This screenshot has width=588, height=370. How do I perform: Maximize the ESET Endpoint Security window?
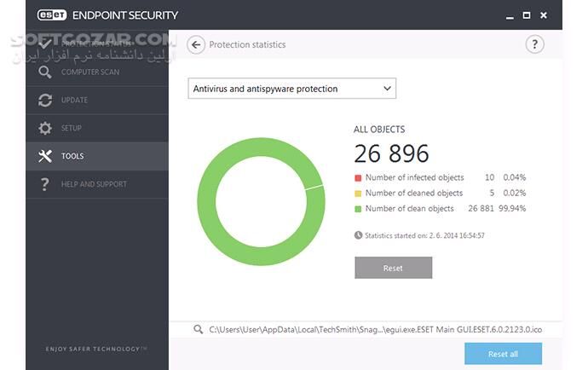tap(528, 14)
